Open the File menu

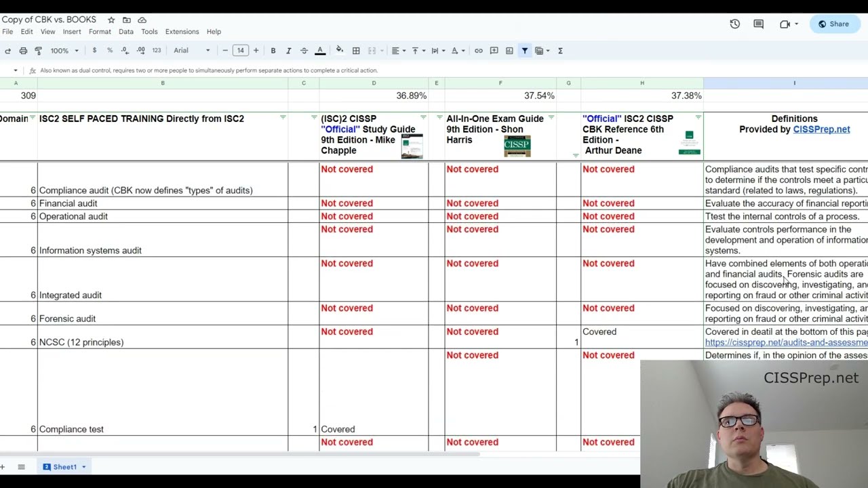pos(7,32)
